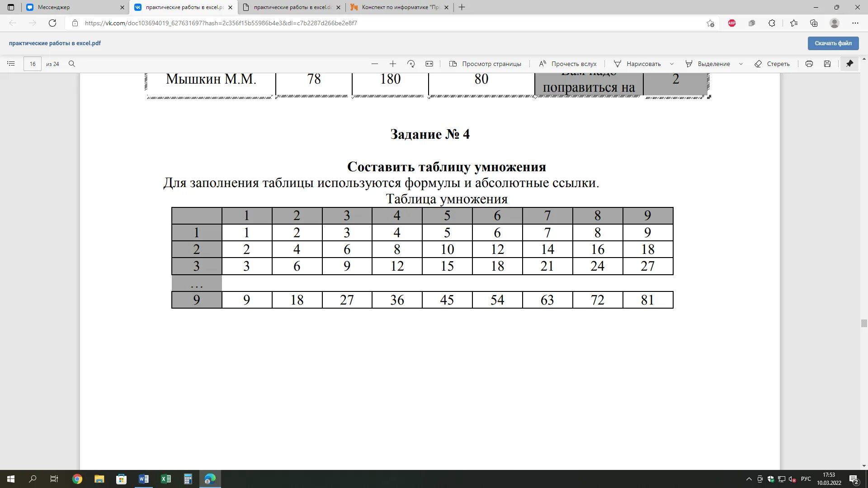Screen dimensions: 868x488
Task: Fit page to width
Action: pyautogui.click(x=429, y=64)
